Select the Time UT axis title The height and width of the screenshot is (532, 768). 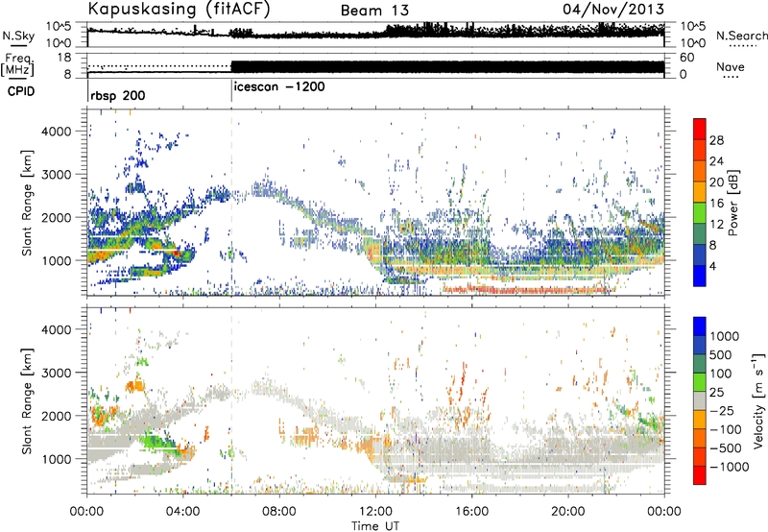click(x=375, y=525)
